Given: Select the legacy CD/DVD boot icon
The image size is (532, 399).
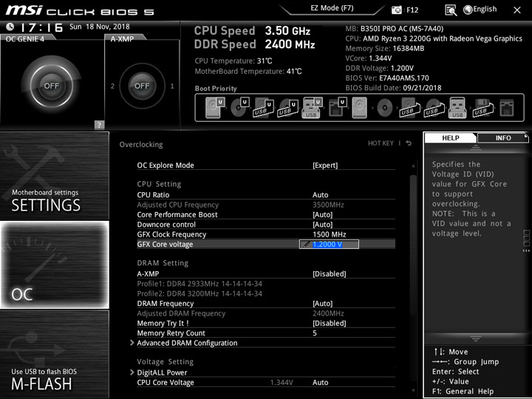Looking at the screenshot, I should click(385, 108).
